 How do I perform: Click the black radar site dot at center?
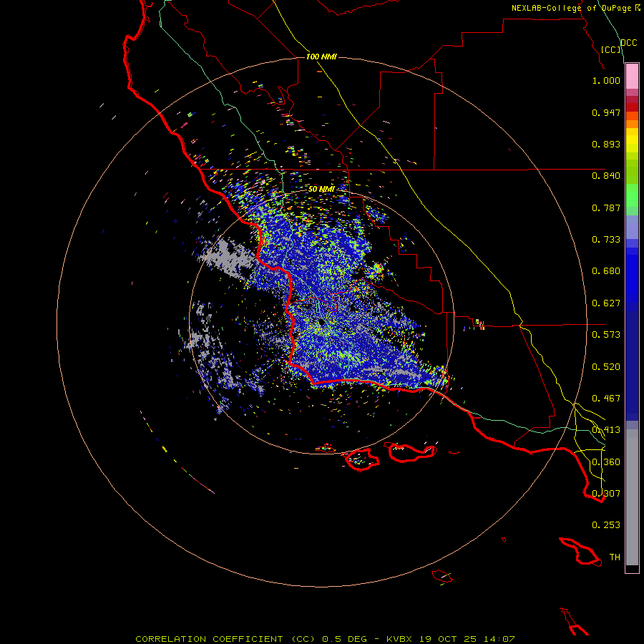click(x=321, y=322)
